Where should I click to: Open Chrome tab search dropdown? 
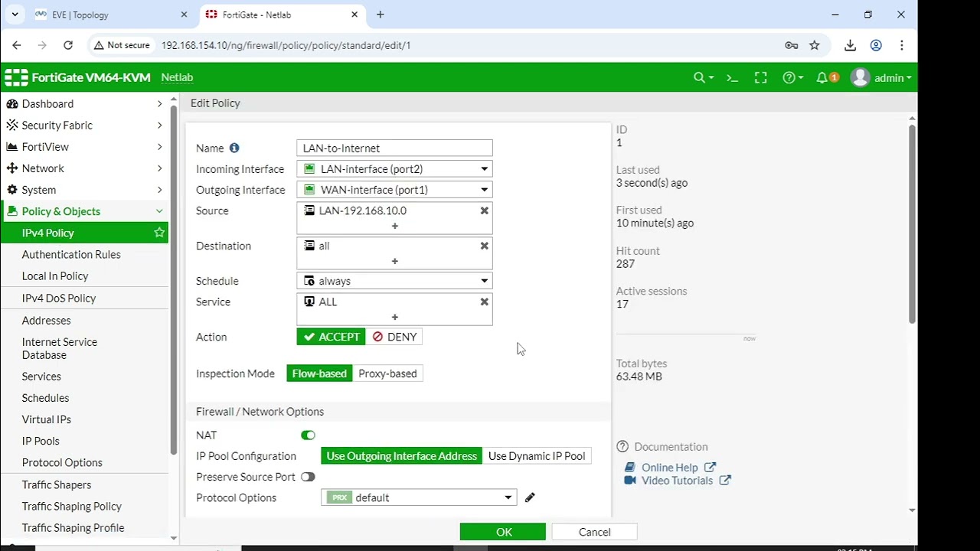pyautogui.click(x=15, y=15)
